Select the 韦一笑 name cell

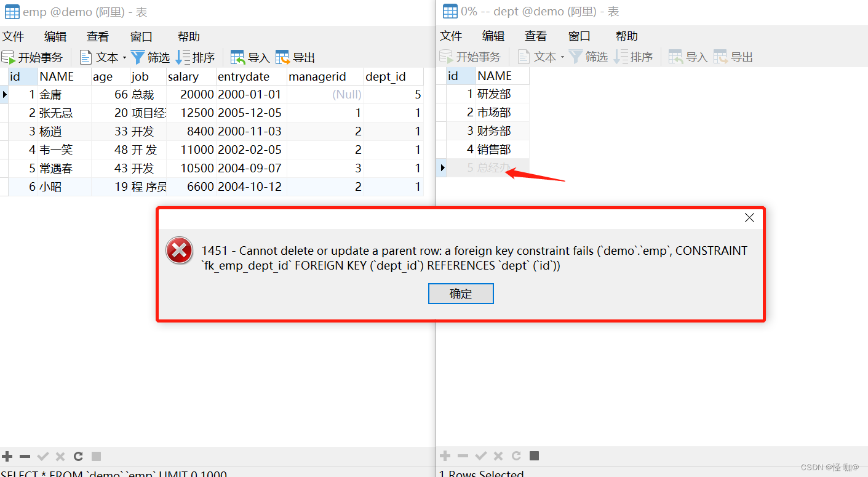pyautogui.click(x=65, y=150)
